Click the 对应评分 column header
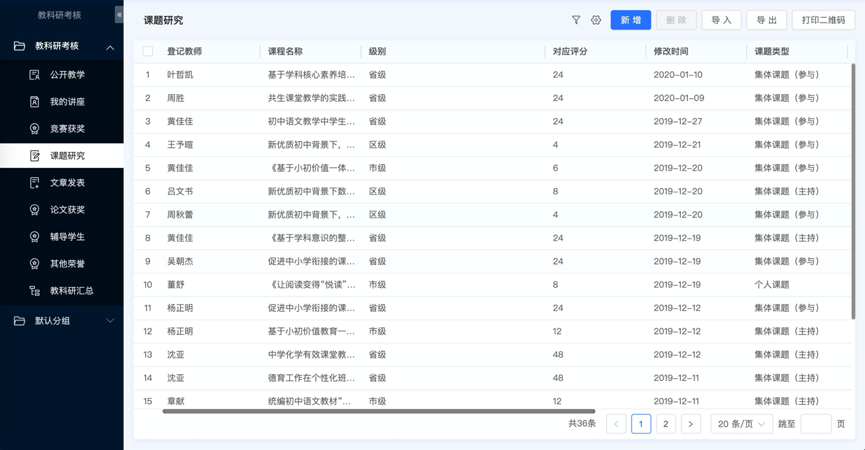The image size is (865, 450). pyautogui.click(x=570, y=51)
